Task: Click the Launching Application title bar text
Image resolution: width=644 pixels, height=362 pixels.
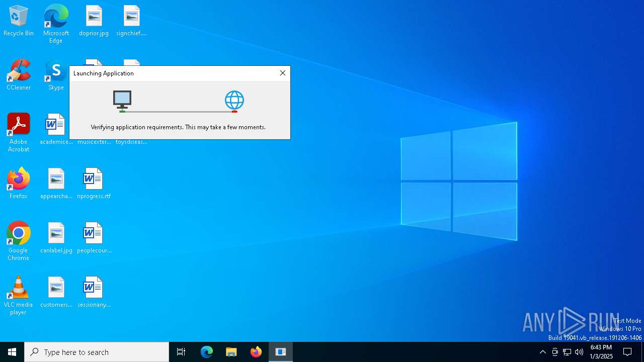Action: [104, 73]
